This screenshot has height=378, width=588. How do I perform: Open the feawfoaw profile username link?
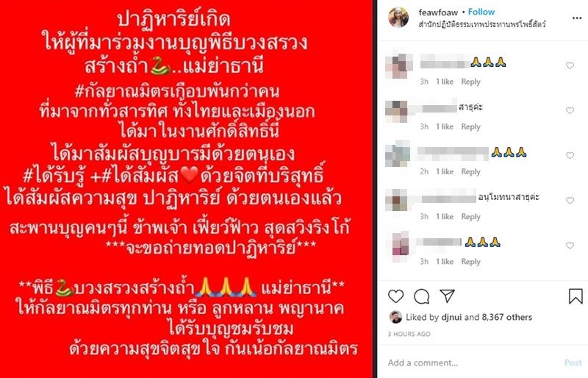tap(438, 13)
